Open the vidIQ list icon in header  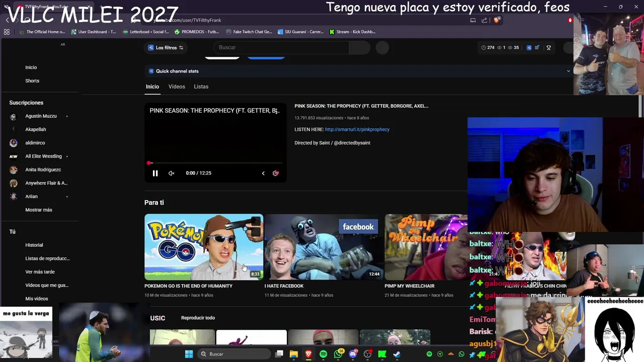[537, 48]
